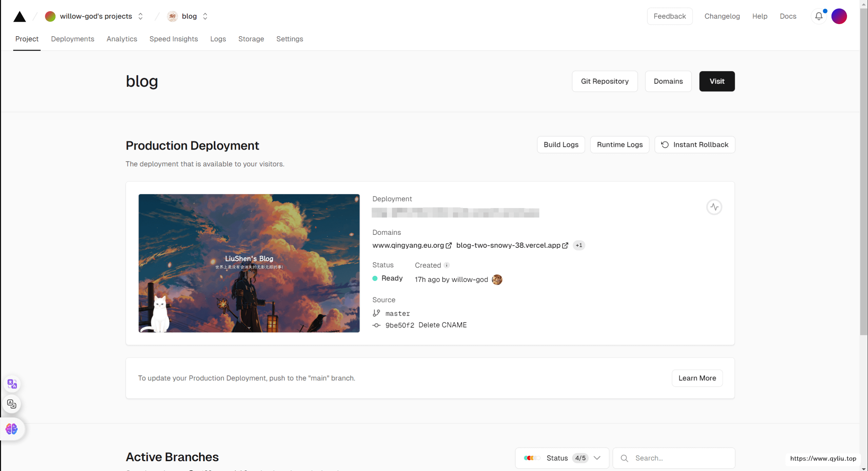Switch to the Deployments tab
This screenshot has height=471, width=868.
pos(73,39)
